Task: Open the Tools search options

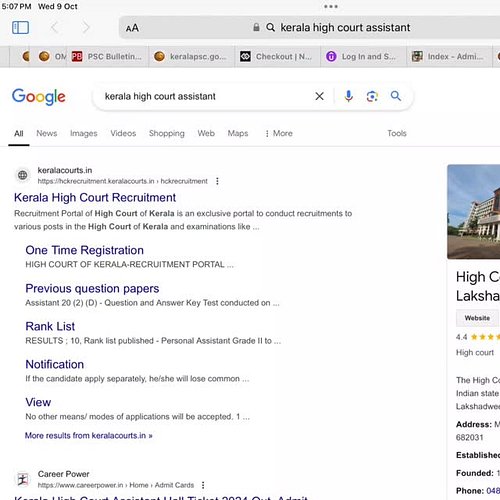Action: (x=397, y=133)
